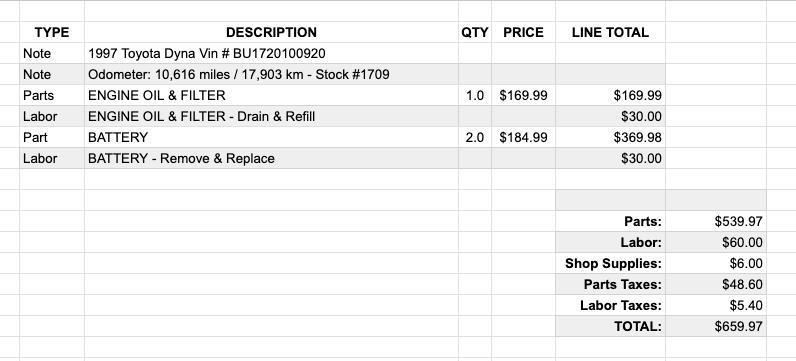The width and height of the screenshot is (796, 361).
Task: Select the Parts subtotal $539.97 cell
Action: pos(716,221)
